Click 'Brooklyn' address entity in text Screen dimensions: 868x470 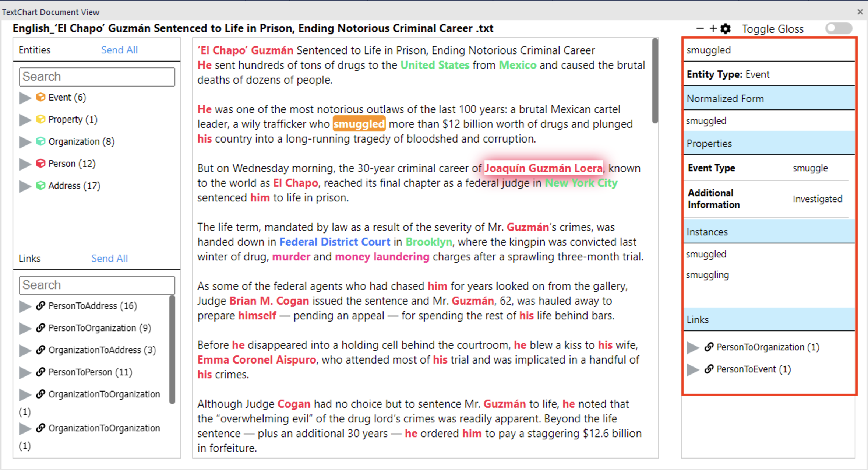[429, 242]
